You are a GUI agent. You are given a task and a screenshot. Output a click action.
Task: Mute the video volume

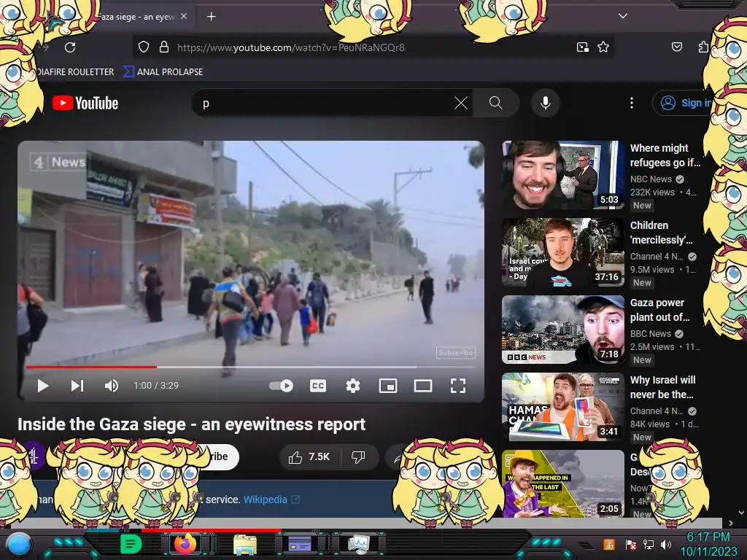click(x=112, y=386)
